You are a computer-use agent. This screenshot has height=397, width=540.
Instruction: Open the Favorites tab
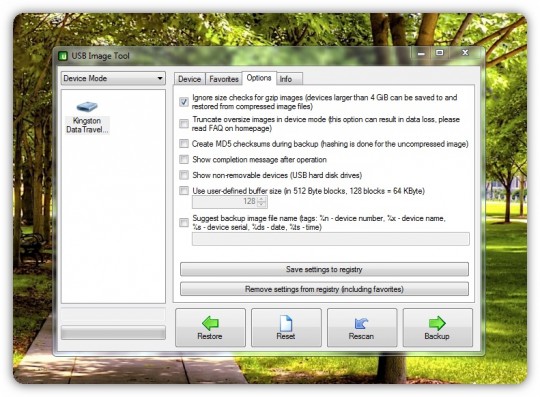tap(224, 79)
